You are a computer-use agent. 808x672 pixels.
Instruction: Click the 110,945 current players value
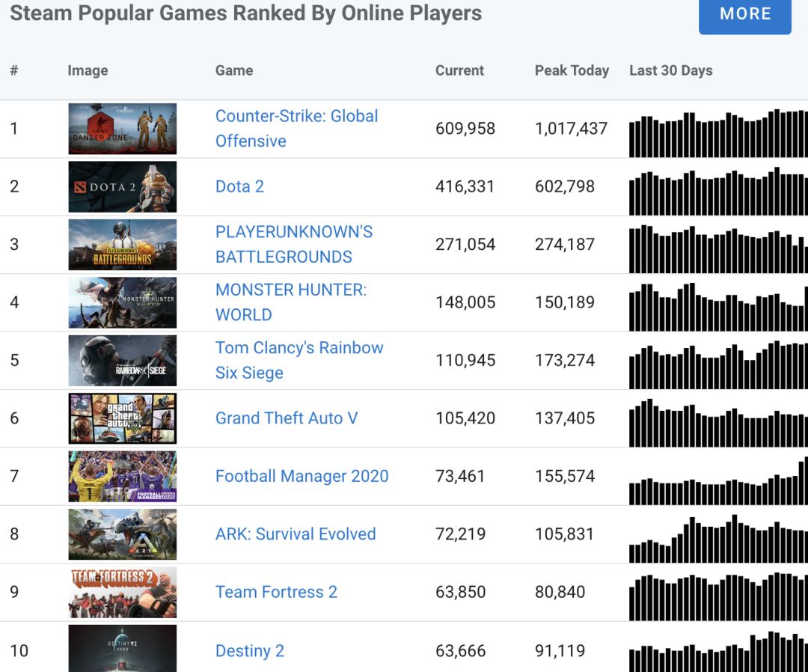465,360
